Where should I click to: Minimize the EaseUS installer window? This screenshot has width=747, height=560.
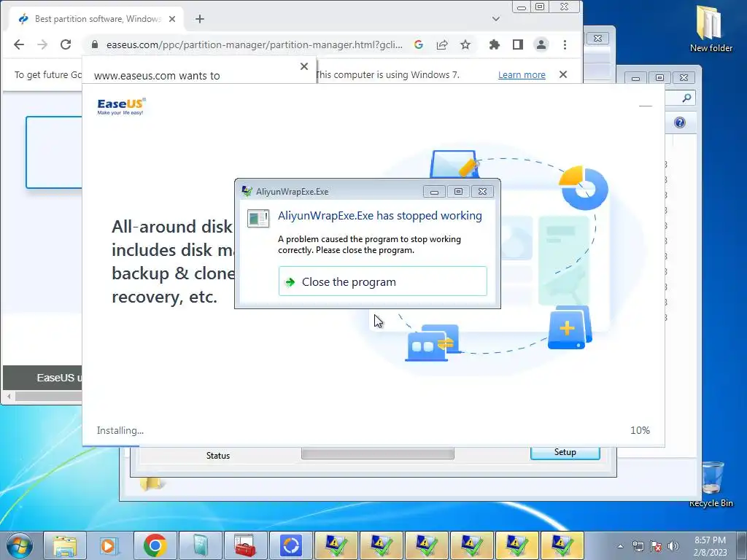click(x=645, y=106)
